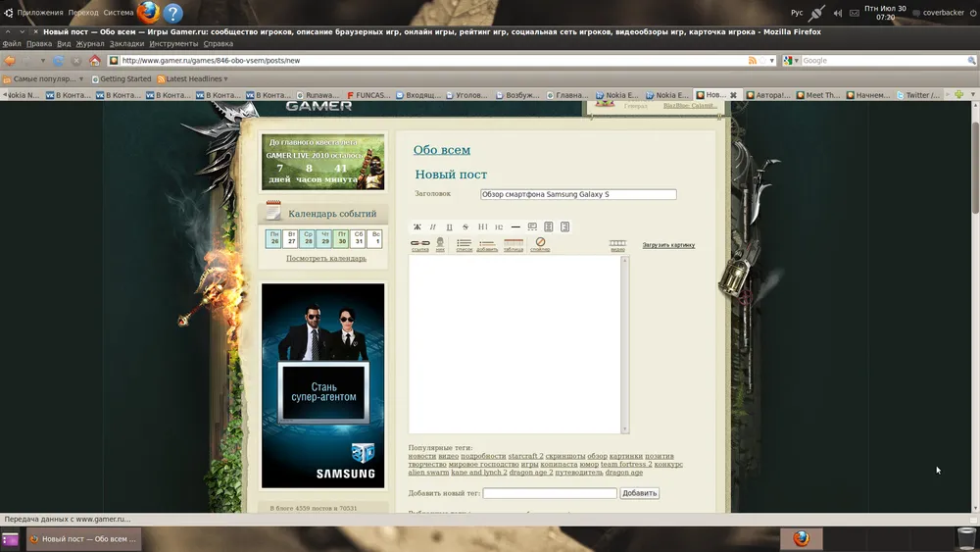Click the insert link (ссылка) chain icon
This screenshot has width=980, height=552.
(420, 244)
